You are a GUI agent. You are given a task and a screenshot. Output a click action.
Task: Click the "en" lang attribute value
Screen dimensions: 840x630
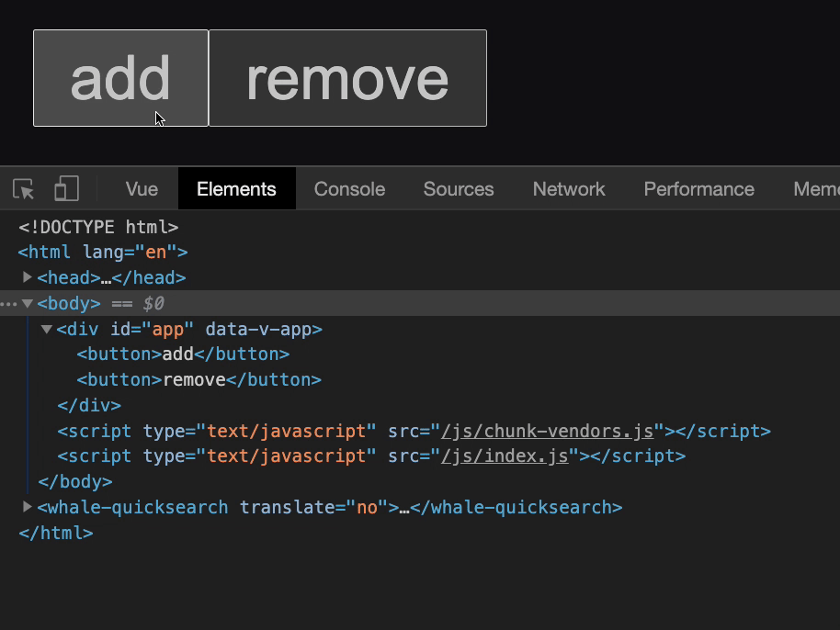click(156, 253)
